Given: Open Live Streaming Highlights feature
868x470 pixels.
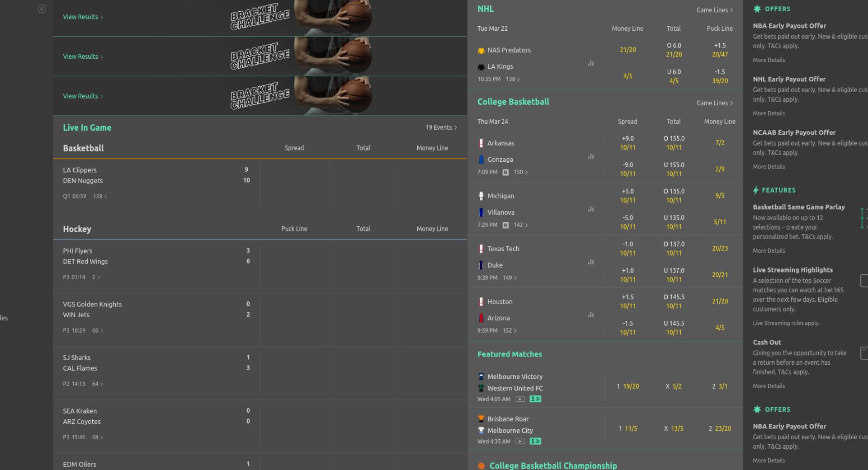Looking at the screenshot, I should [793, 270].
